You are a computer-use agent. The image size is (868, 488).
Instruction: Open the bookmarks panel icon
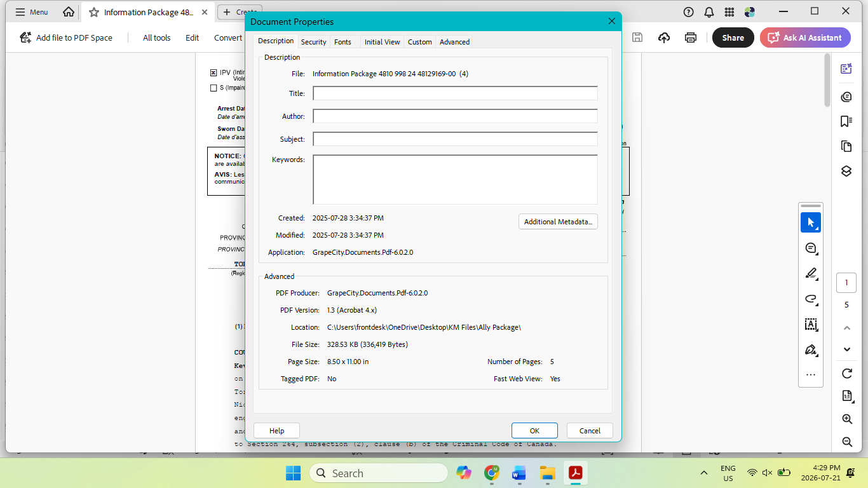(846, 121)
